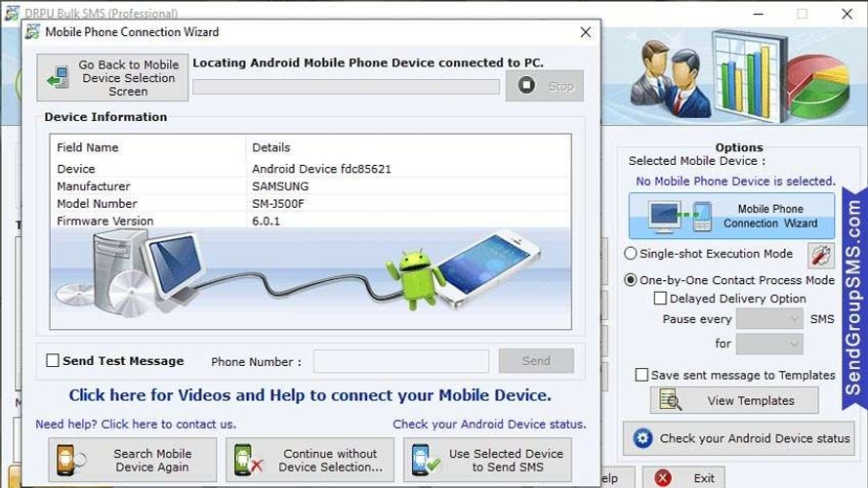Select Firmware Version 6.0.1 row
This screenshot has width=868, height=488.
[310, 221]
